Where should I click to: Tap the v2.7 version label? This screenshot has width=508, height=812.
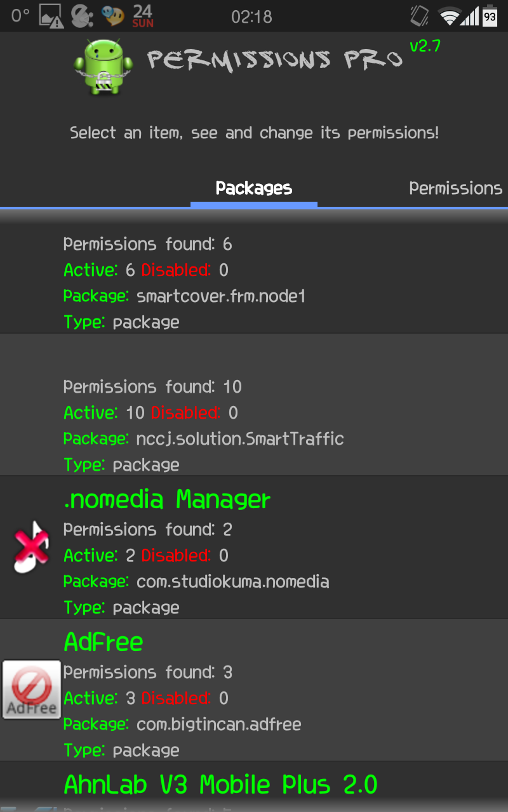pos(425,46)
